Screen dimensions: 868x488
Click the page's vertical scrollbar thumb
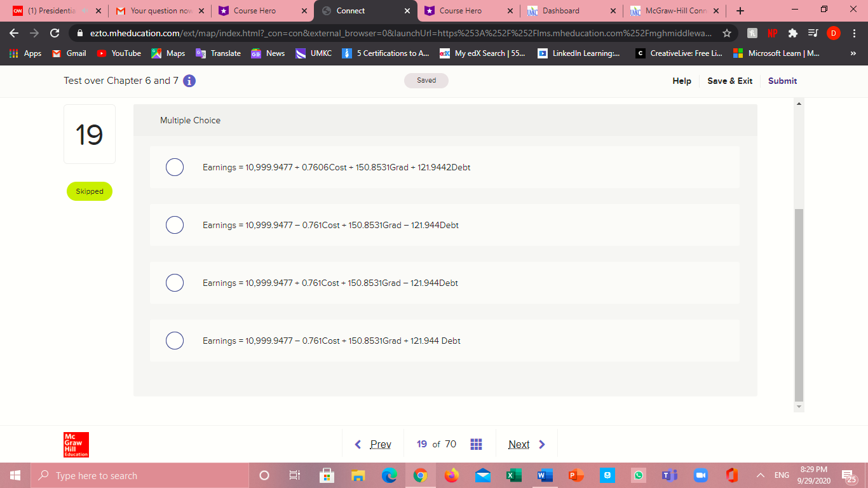coord(799,304)
